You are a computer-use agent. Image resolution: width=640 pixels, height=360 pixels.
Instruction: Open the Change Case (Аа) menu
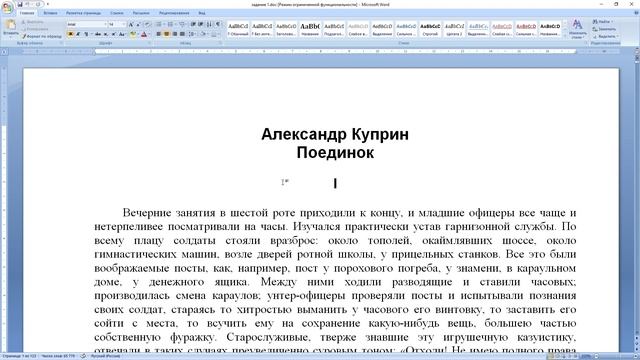[122, 34]
